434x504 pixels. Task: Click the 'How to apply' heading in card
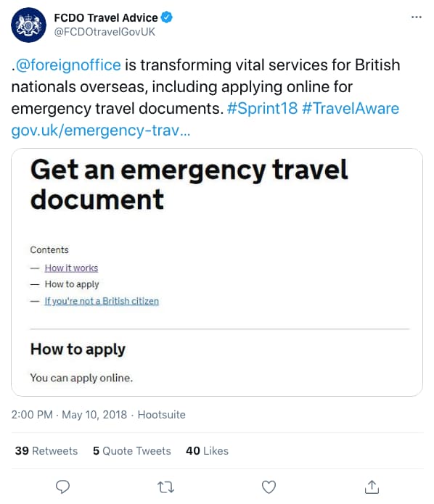[x=78, y=350]
